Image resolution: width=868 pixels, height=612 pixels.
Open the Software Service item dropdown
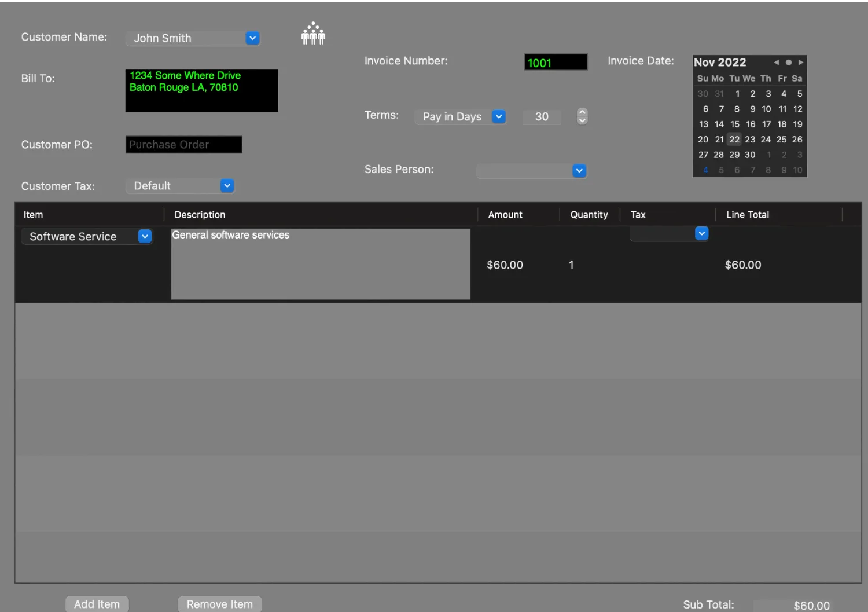tap(145, 236)
